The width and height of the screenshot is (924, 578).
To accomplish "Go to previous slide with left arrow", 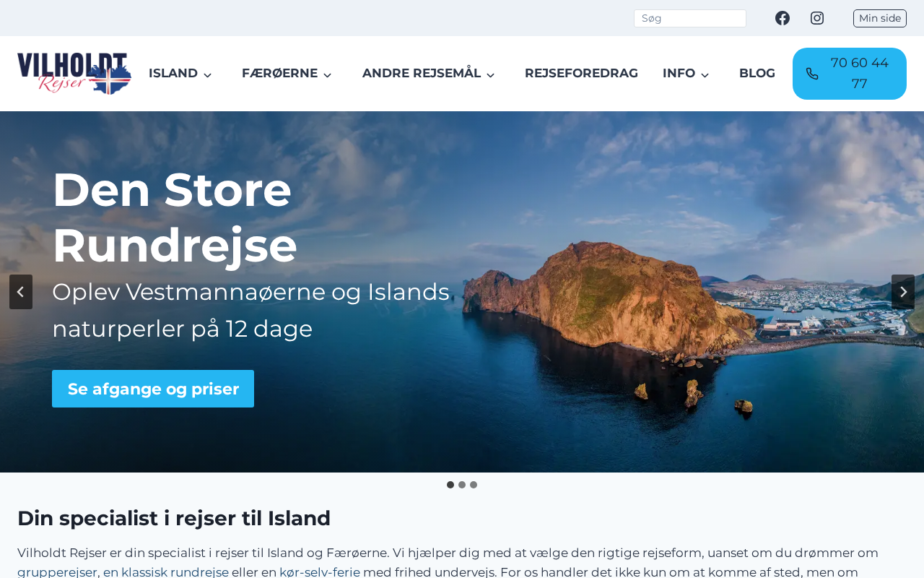I will 21,292.
